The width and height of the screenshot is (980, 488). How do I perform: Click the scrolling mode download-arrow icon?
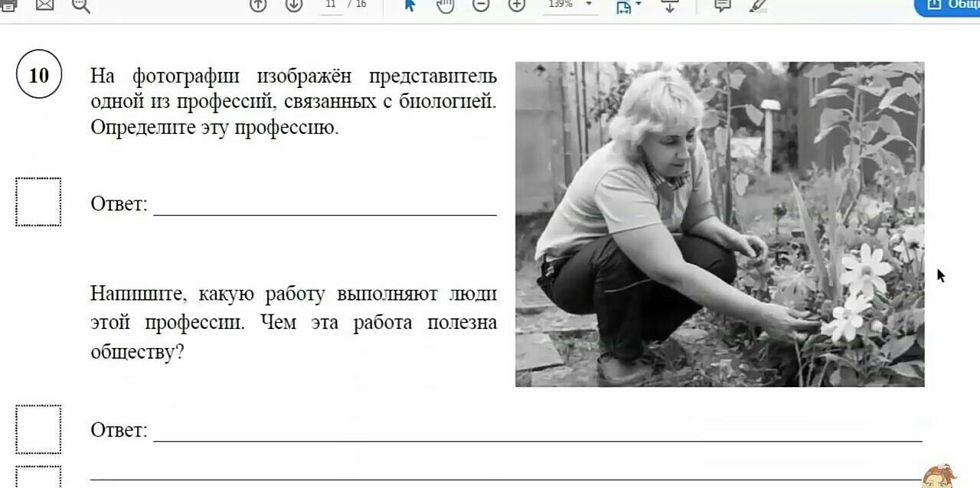click(670, 6)
